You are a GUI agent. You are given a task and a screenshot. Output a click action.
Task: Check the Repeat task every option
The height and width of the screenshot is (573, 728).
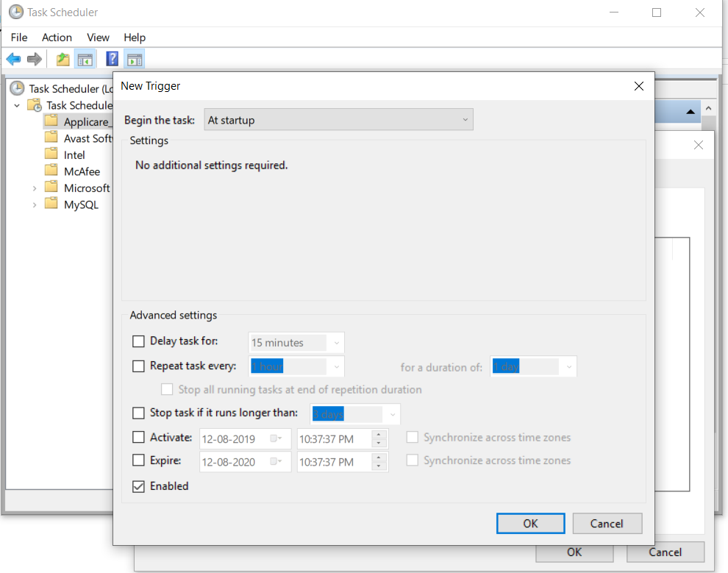tap(138, 366)
